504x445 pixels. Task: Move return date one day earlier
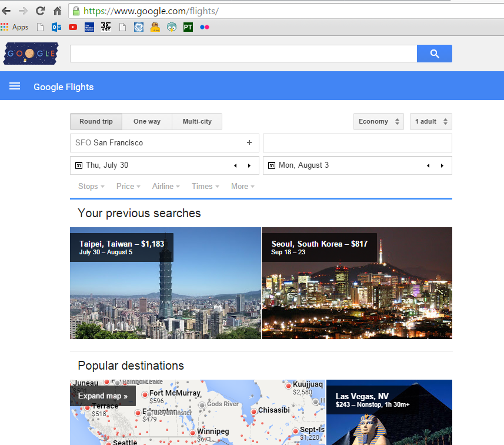pyautogui.click(x=428, y=165)
